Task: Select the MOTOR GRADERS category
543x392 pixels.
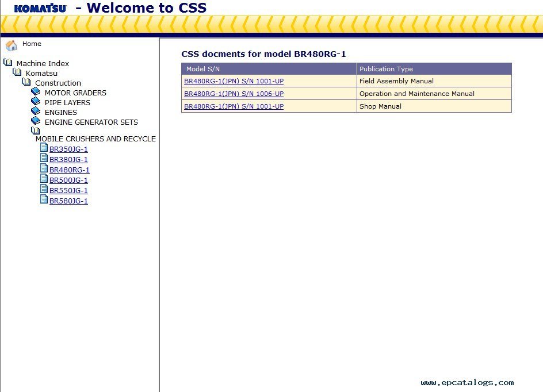Action: (75, 93)
